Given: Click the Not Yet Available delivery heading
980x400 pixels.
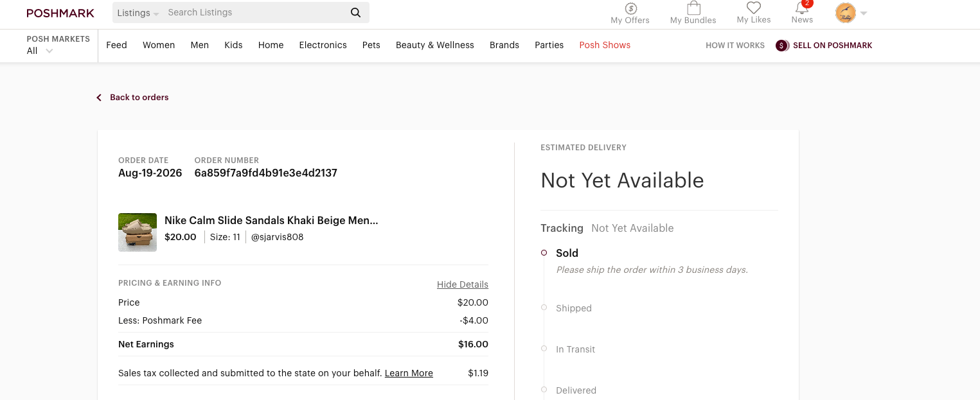Looking at the screenshot, I should coord(622,180).
